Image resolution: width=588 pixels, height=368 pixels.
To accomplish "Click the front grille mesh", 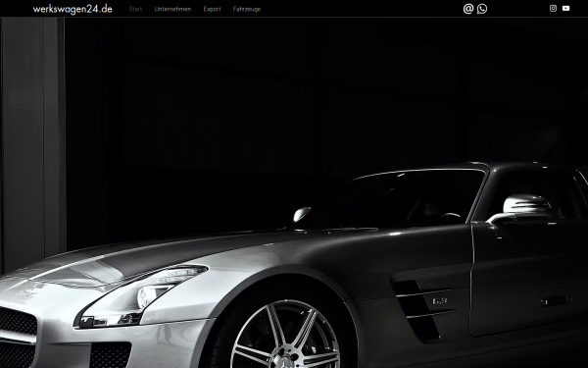I will (x=18, y=322).
